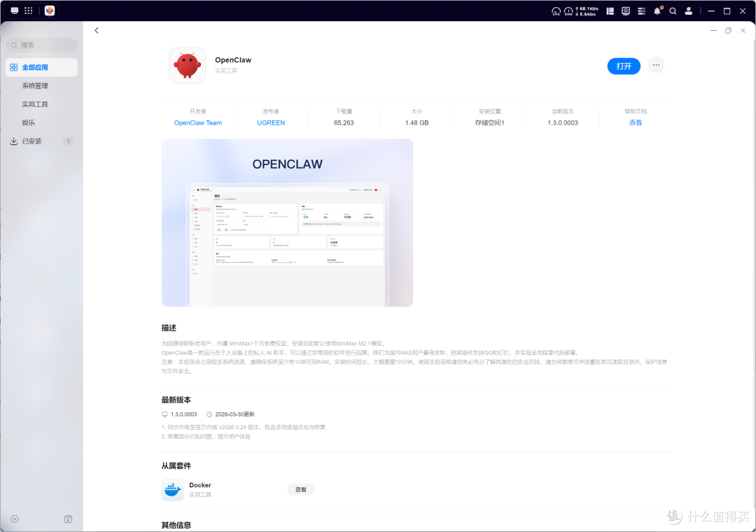
Task: Click the install location 存储空间1
Action: pos(489,122)
